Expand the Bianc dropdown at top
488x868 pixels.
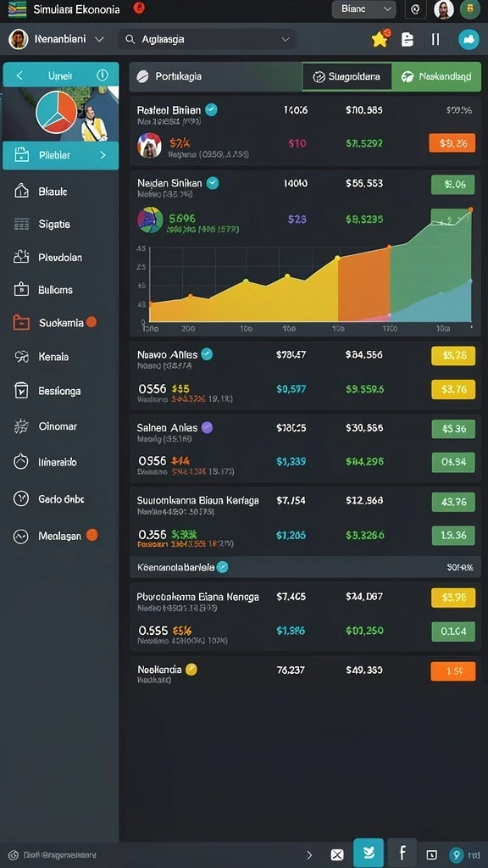click(363, 8)
